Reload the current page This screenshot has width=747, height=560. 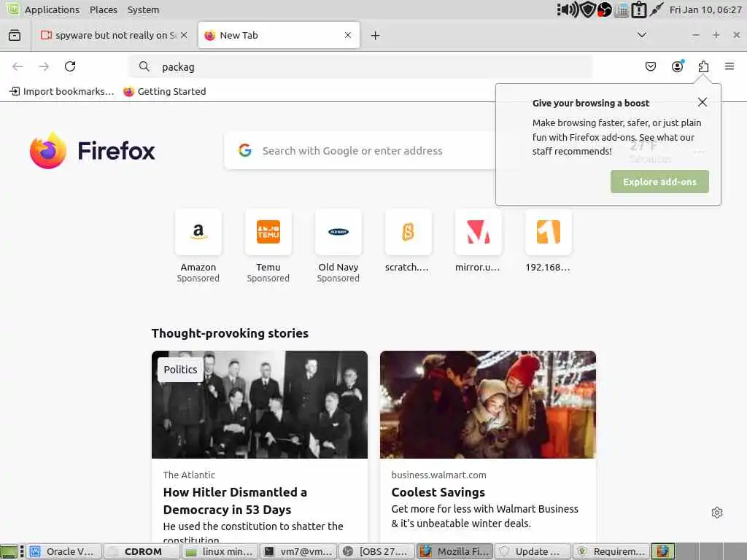coord(70,66)
